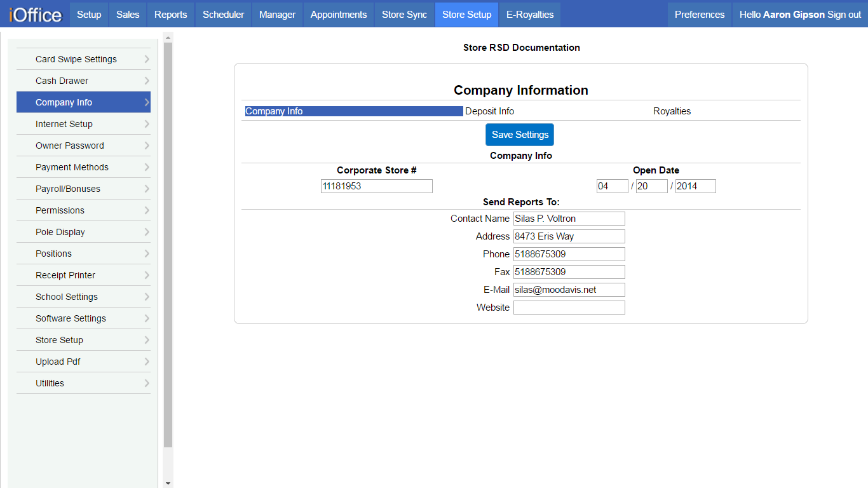The width and height of the screenshot is (868, 488).
Task: Click the Open Date month field
Action: (x=613, y=186)
